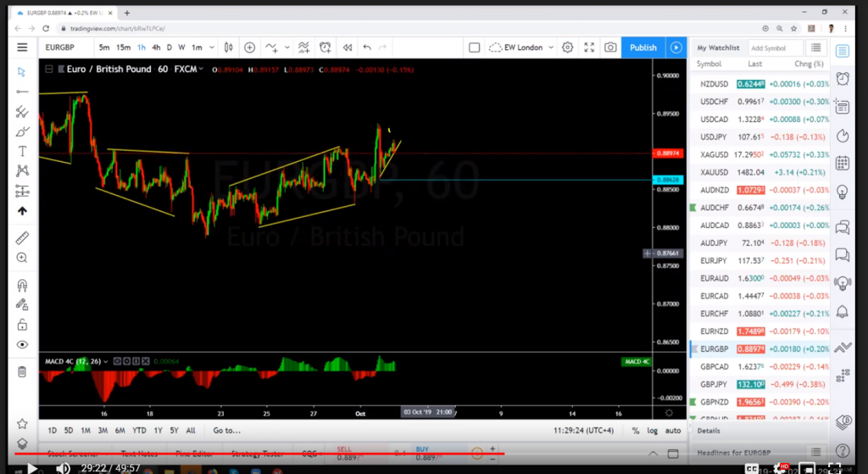Open notifications bell in right sidebar

(x=843, y=312)
